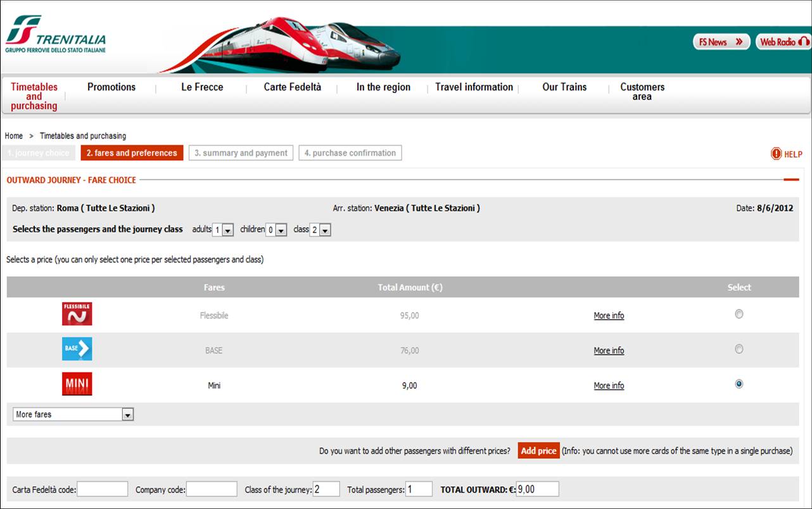Select step 4 purchase confirmation
Viewport: 812px width, 509px height.
(x=350, y=153)
